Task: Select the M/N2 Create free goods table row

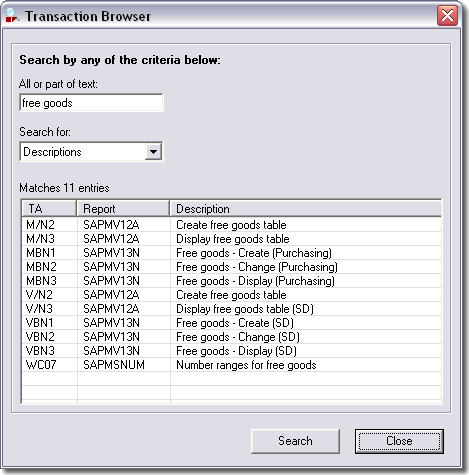Action: (x=232, y=225)
